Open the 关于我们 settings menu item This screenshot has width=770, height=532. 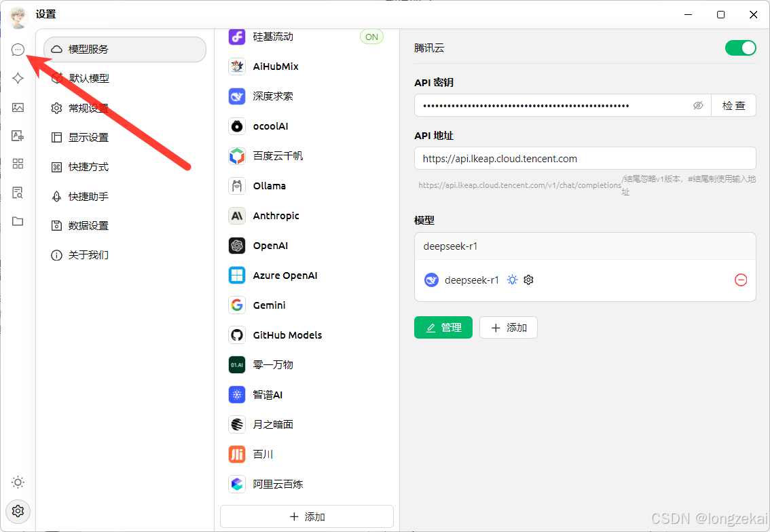pyautogui.click(x=125, y=255)
